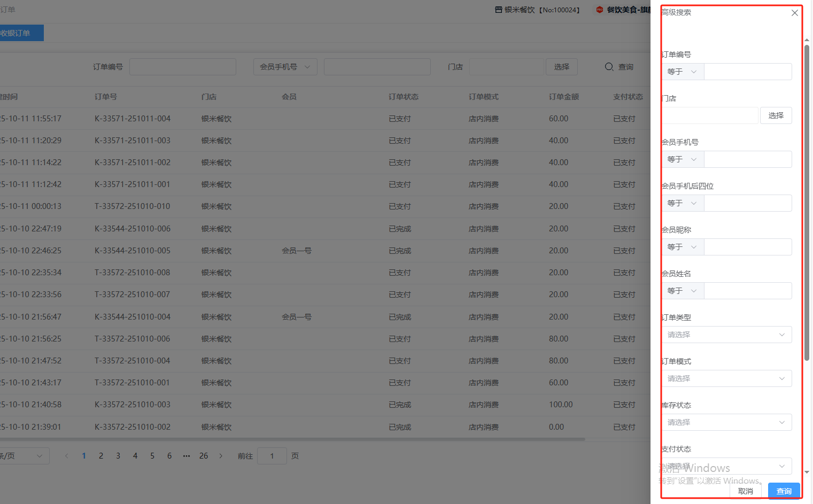
Task: Expand the 订单类型 select box
Action: pos(726,335)
